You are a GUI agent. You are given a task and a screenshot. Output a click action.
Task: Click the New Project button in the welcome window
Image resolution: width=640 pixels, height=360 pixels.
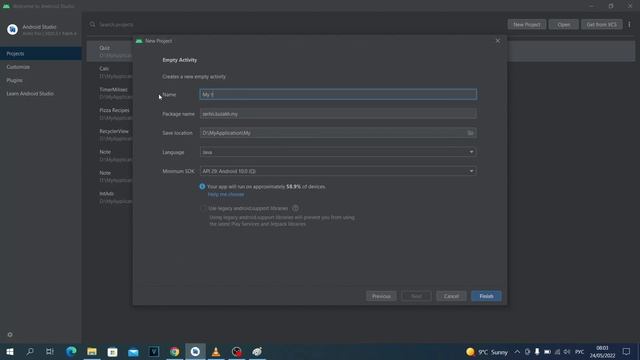[x=527, y=24]
